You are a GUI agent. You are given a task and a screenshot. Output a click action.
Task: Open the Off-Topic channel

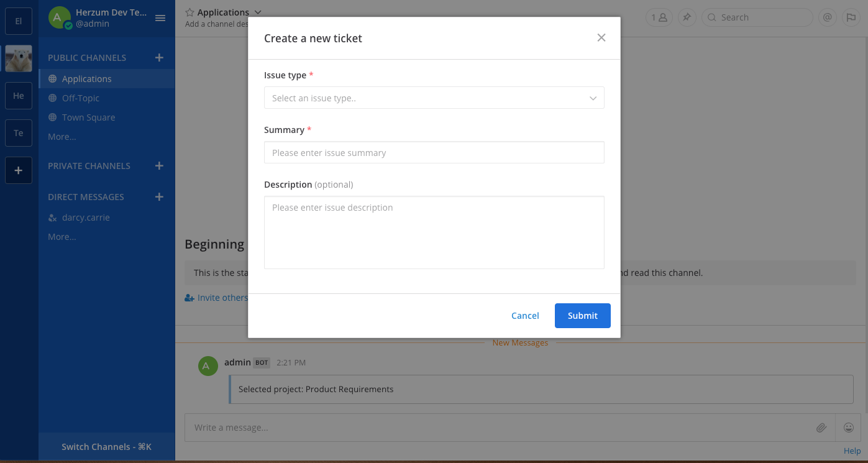(81, 98)
